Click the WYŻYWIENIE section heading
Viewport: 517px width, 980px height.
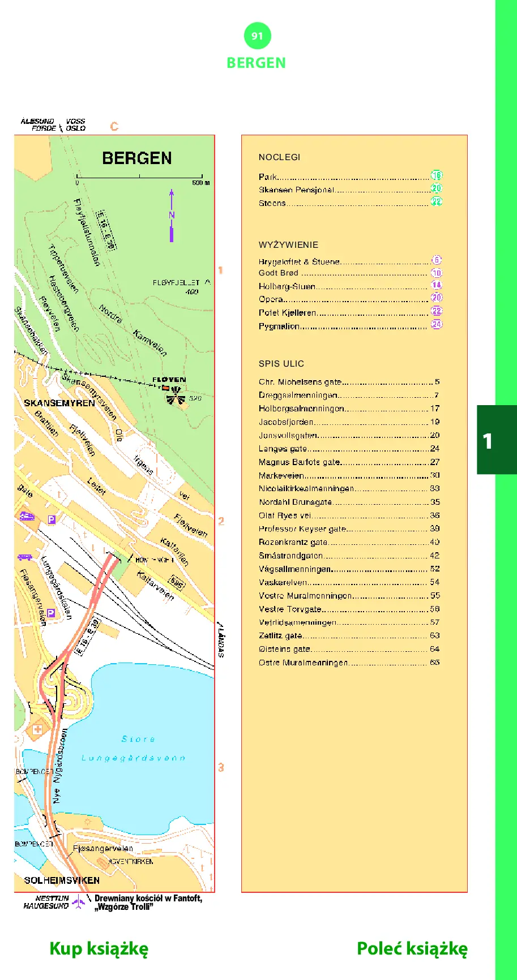[x=288, y=245]
